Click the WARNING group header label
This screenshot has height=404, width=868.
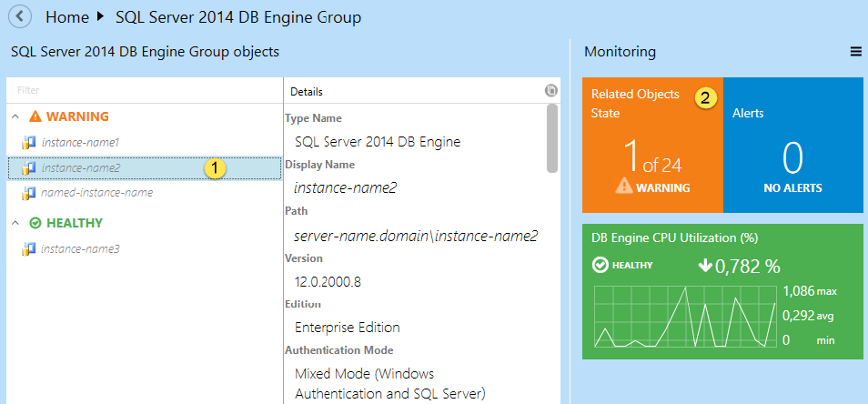coord(77,116)
